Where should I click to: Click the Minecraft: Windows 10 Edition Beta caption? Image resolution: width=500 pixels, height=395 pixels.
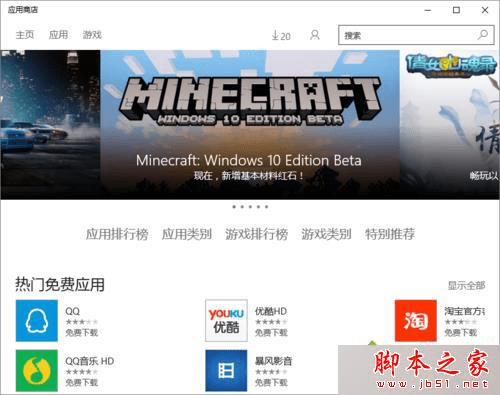[249, 160]
